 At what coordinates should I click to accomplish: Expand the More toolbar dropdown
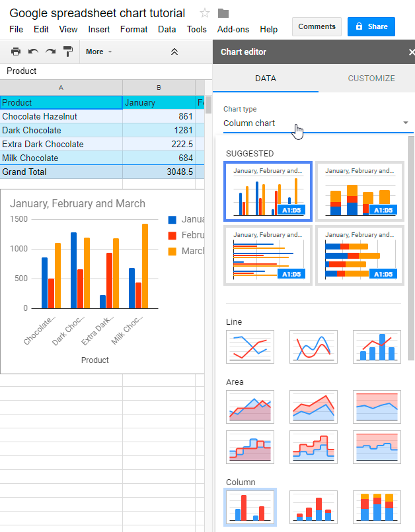(98, 51)
